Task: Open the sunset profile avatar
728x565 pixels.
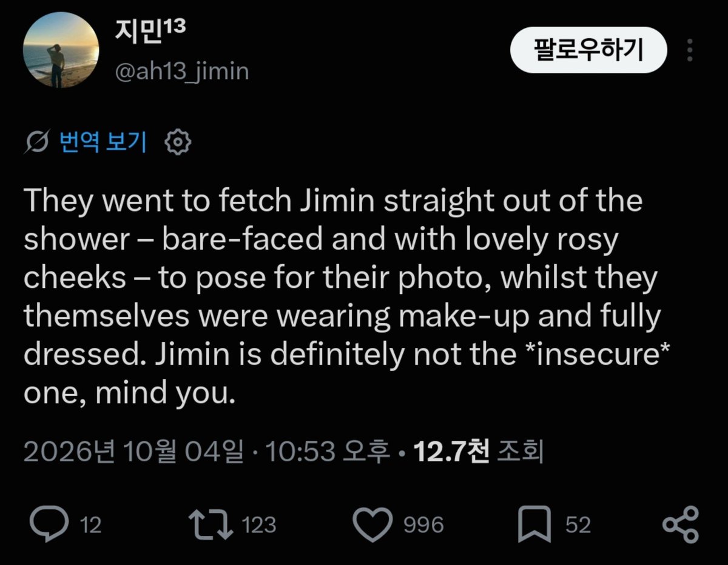Action: [x=61, y=51]
